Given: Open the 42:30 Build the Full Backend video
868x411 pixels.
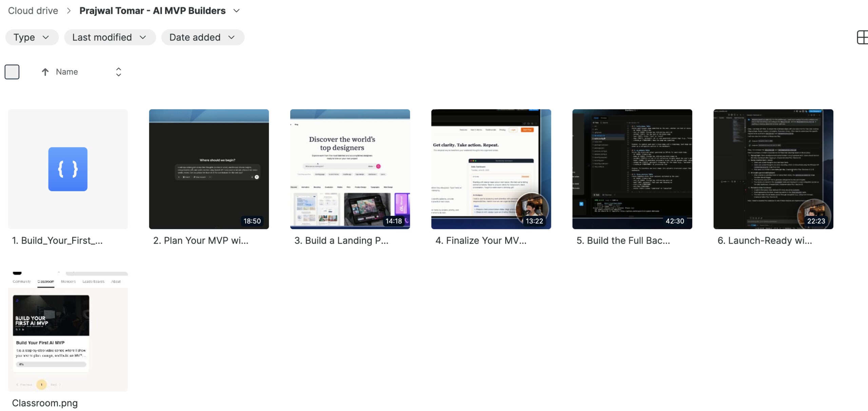Looking at the screenshot, I should tap(632, 169).
